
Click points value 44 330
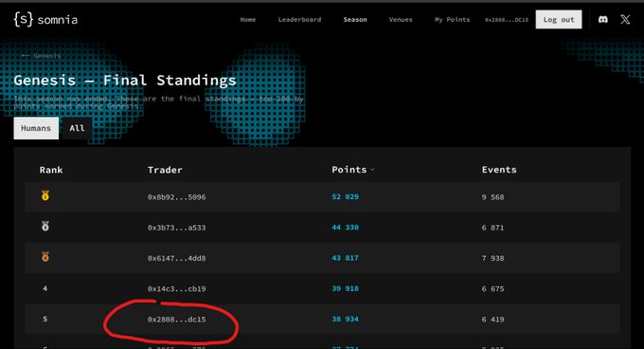point(345,228)
